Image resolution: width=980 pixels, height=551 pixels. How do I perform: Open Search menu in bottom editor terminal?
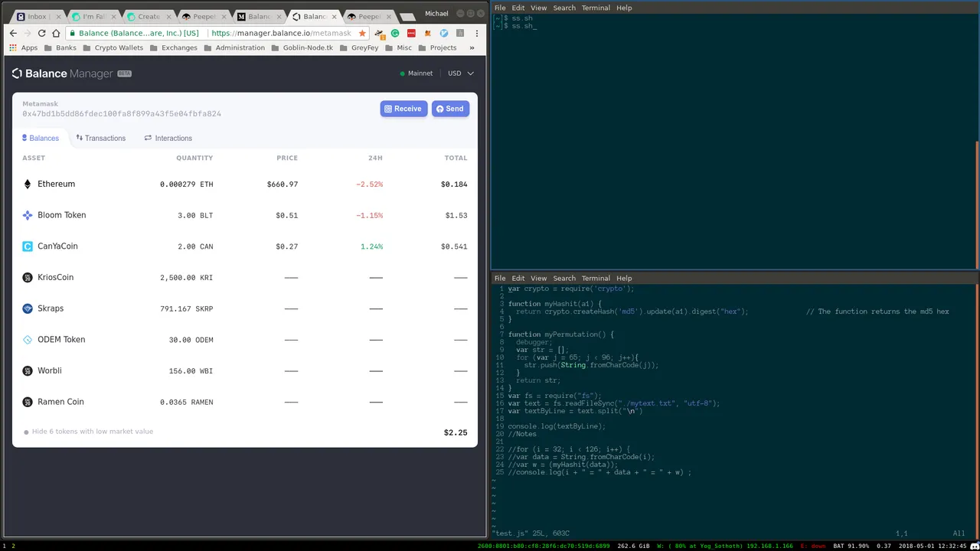pyautogui.click(x=564, y=279)
